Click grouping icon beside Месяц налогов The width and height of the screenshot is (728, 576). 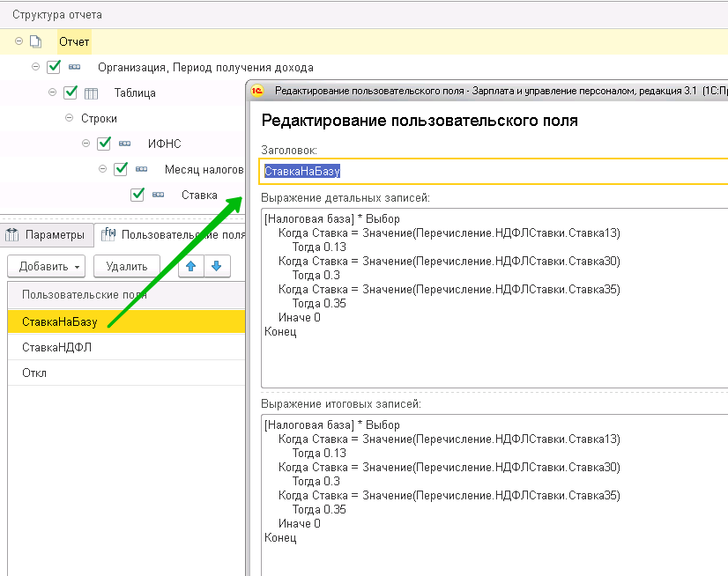click(x=142, y=169)
